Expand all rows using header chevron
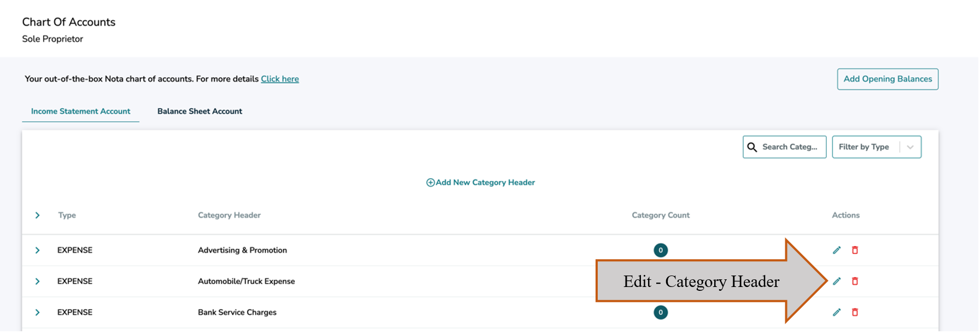The width and height of the screenshot is (980, 334). (x=37, y=215)
